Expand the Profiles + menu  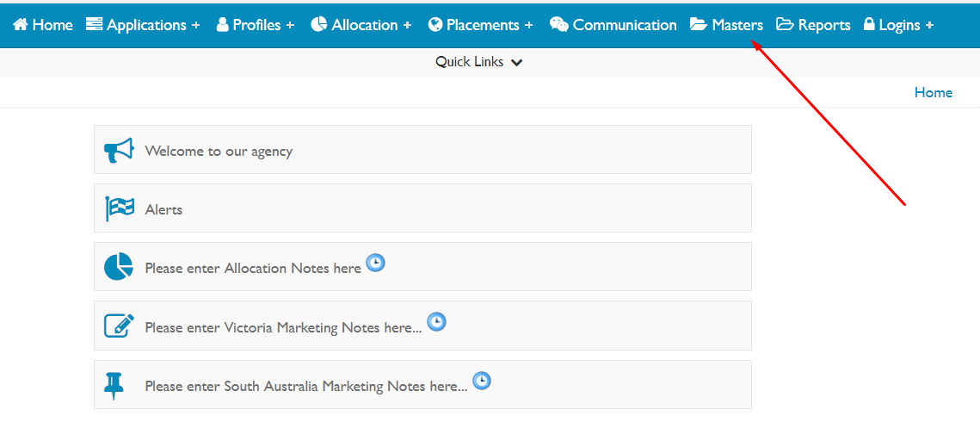(x=255, y=25)
